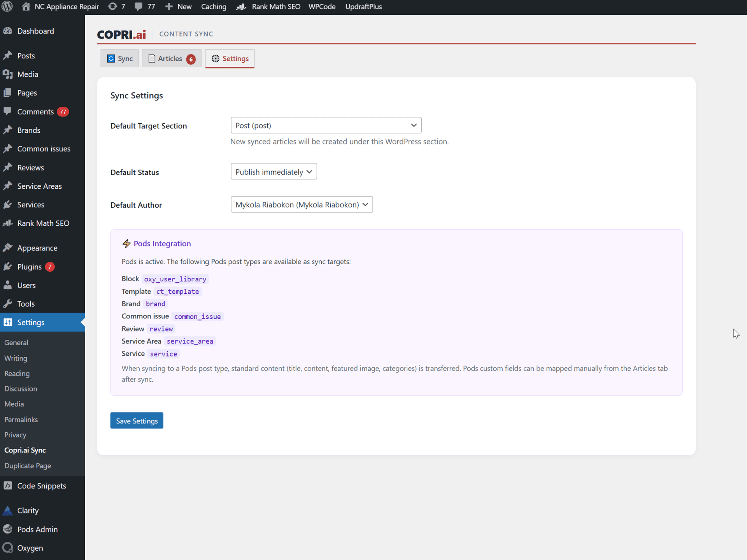Click the Save Settings button

(x=136, y=421)
